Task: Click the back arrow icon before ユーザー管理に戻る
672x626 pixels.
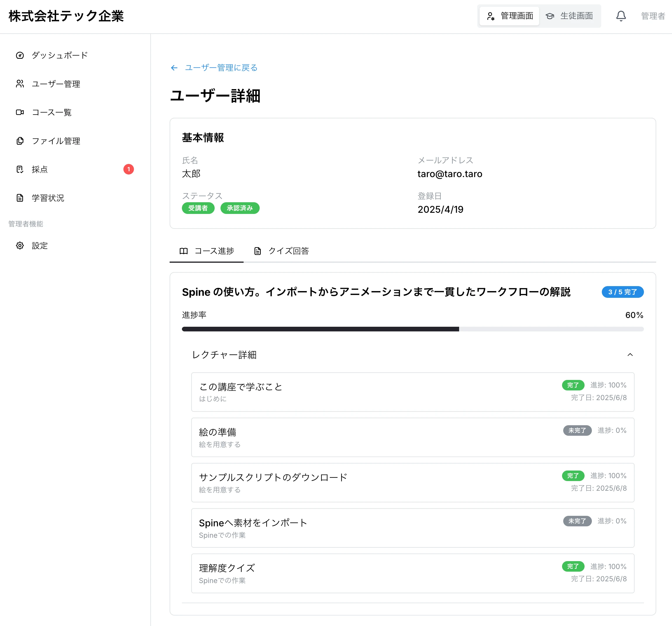Action: coord(174,68)
